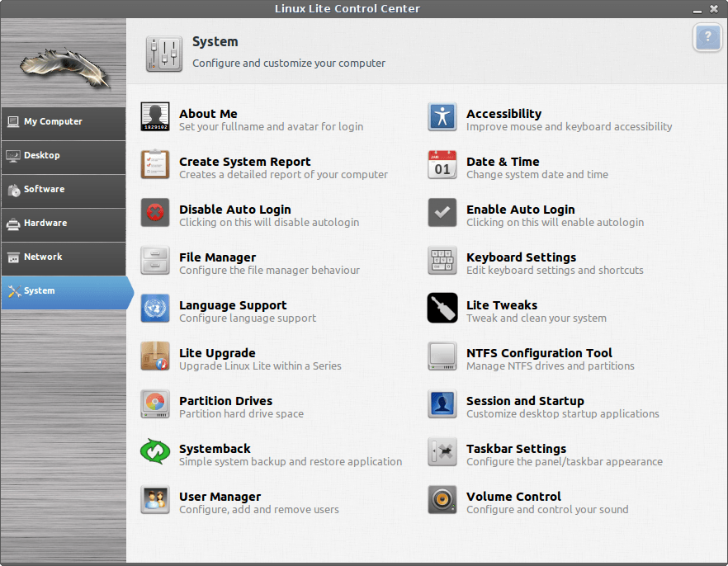Click the Session and Startup icon
The width and height of the screenshot is (728, 566).
[442, 403]
